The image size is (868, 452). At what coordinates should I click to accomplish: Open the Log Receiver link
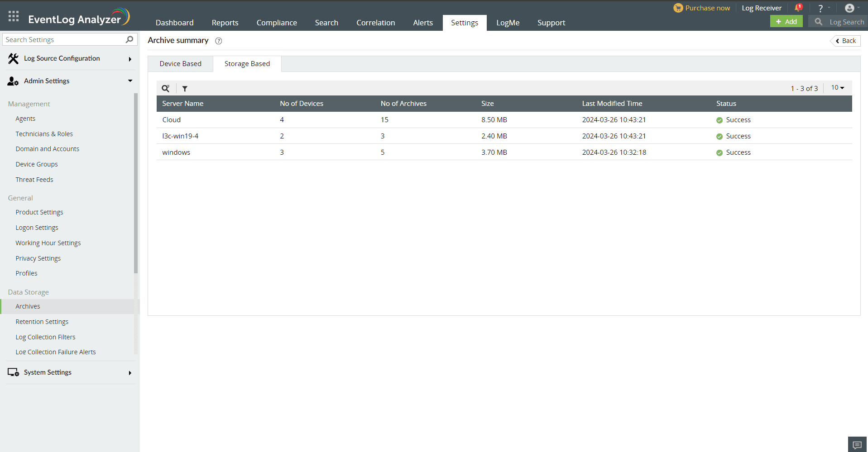pos(762,8)
